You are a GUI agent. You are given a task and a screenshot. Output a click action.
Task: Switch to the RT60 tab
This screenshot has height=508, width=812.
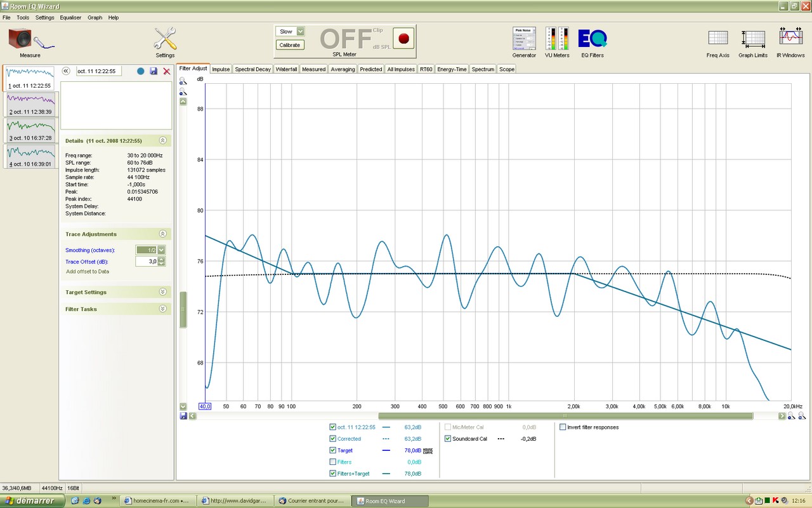point(426,69)
